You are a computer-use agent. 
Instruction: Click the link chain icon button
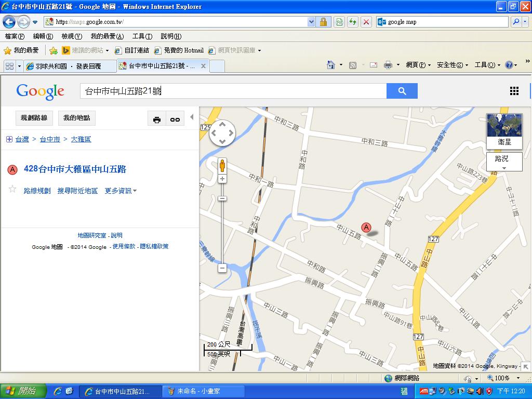click(175, 119)
